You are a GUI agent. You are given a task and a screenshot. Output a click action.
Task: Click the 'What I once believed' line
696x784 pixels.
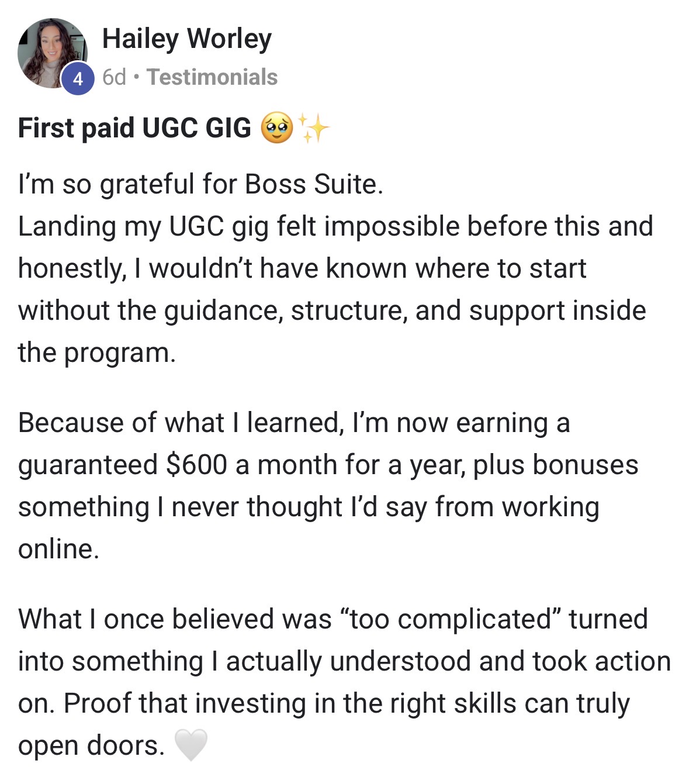333,619
